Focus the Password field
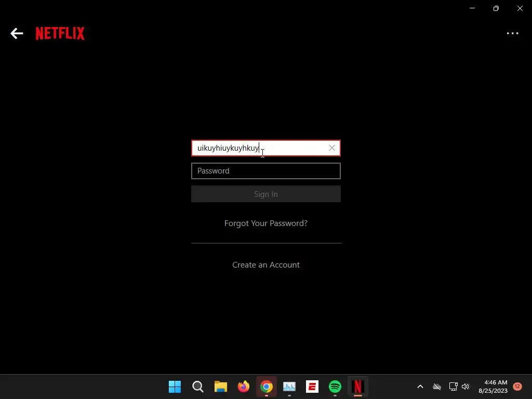This screenshot has width=532, height=399. tap(265, 170)
